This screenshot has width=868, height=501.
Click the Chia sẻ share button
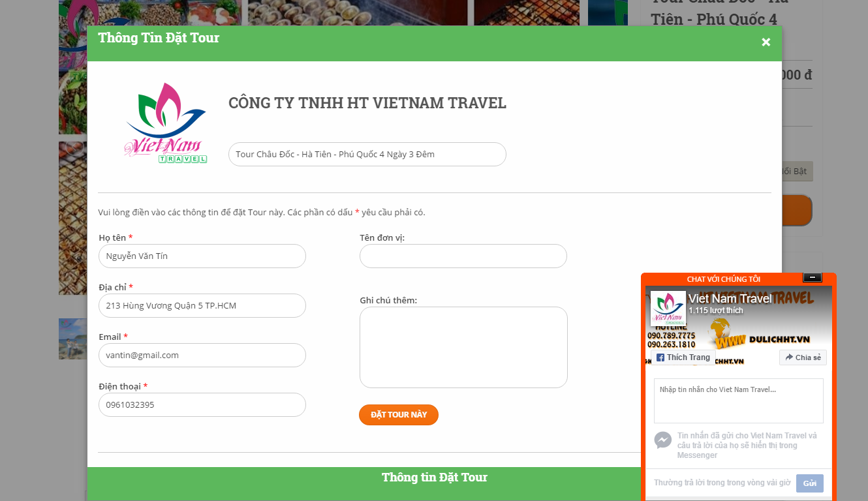coord(803,357)
